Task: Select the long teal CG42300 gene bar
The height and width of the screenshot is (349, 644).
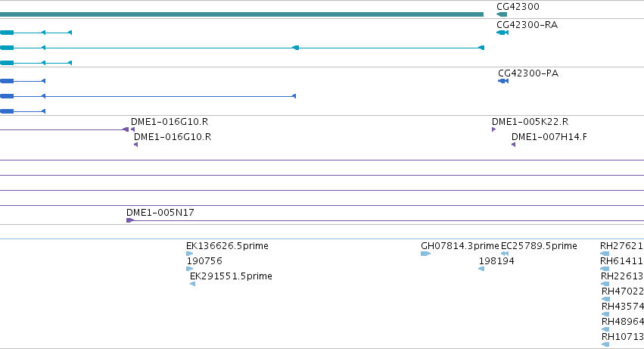Action: (241, 14)
